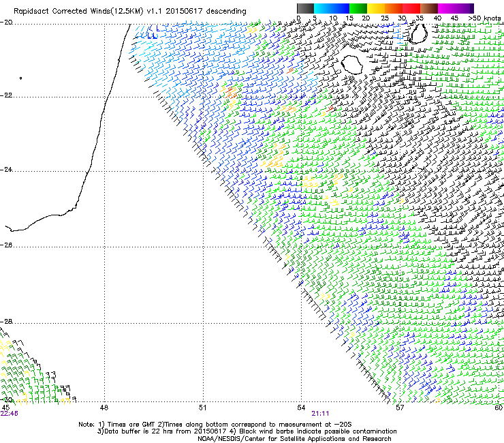This screenshot has width=504, height=443.
Task: Click the '60' longitude axis label
Action: 499,408
